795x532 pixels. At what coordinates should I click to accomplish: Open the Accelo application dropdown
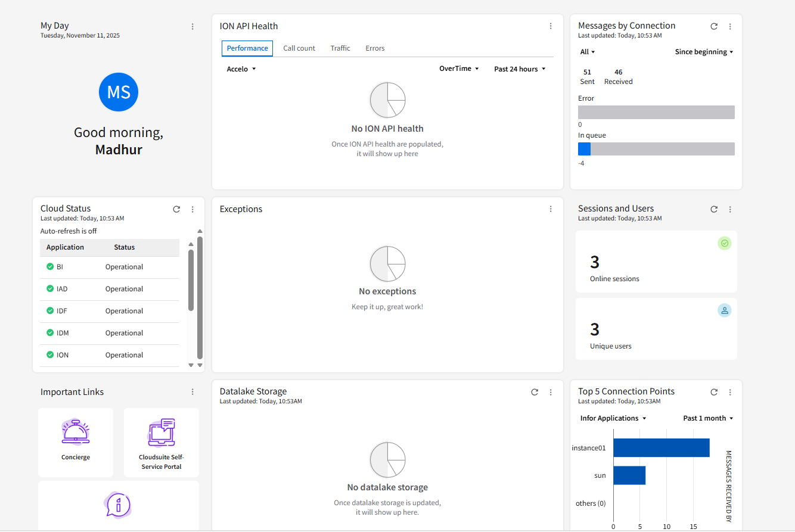241,69
